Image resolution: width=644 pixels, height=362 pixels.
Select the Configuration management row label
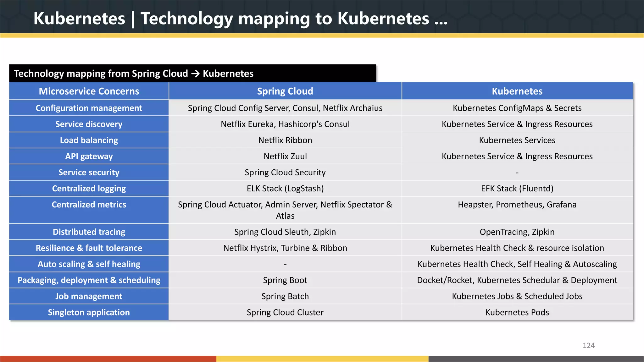tap(89, 108)
